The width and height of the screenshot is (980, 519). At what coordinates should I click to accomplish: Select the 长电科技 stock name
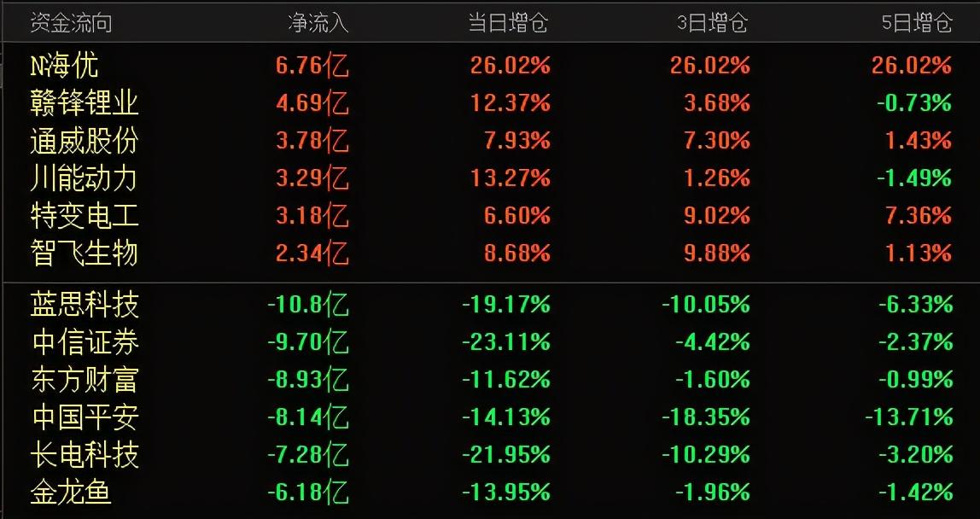[85, 455]
